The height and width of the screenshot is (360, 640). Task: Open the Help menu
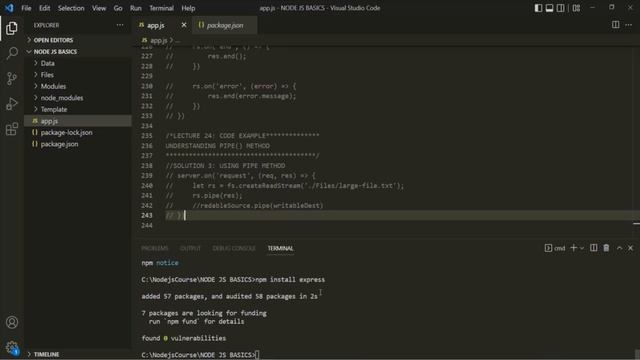point(188,8)
